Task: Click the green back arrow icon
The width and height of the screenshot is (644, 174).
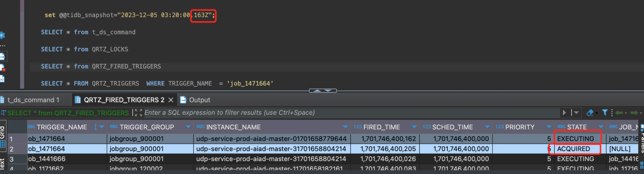Action: point(619,113)
